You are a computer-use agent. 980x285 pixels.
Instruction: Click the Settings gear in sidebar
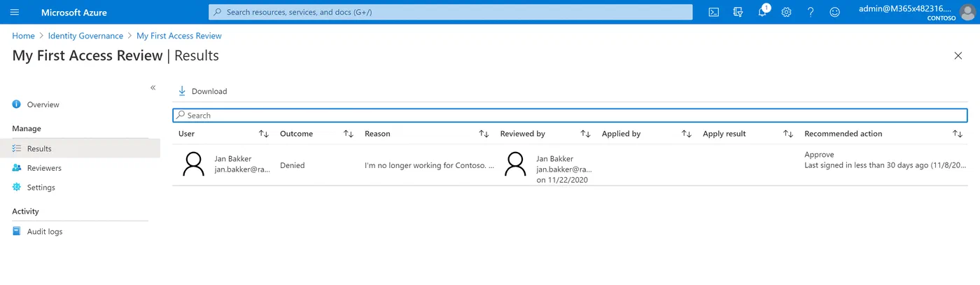point(17,187)
